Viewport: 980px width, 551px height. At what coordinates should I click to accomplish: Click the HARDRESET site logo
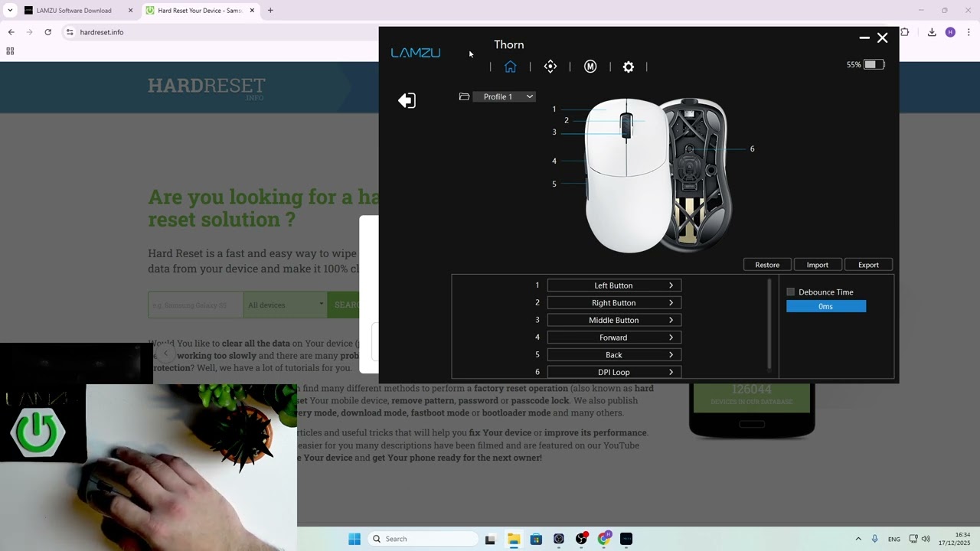click(206, 87)
